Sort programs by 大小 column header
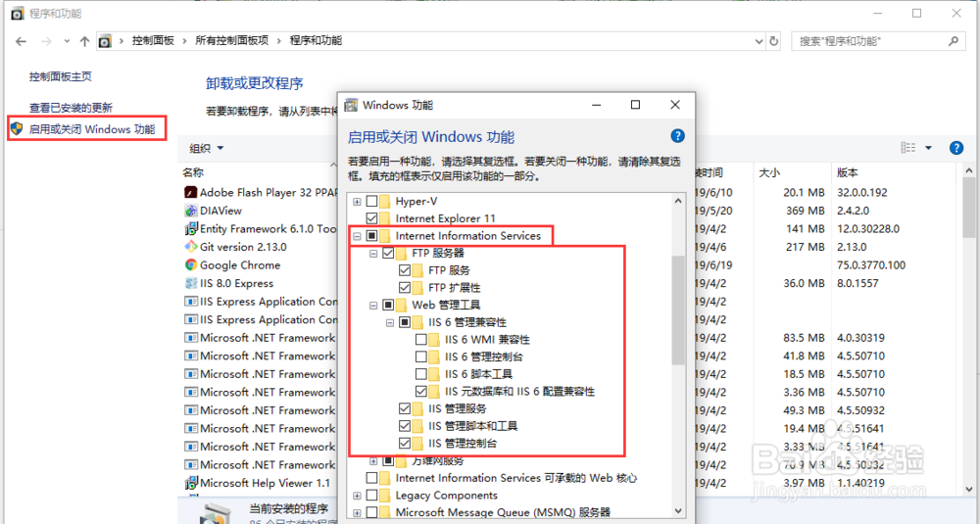The width and height of the screenshot is (980, 524). click(769, 172)
